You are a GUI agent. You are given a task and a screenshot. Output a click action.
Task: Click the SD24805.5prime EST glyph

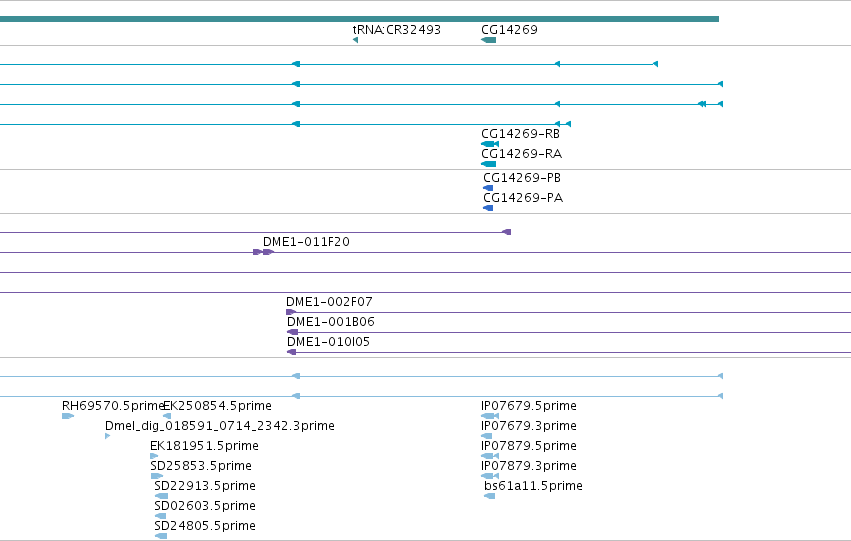pos(161,536)
